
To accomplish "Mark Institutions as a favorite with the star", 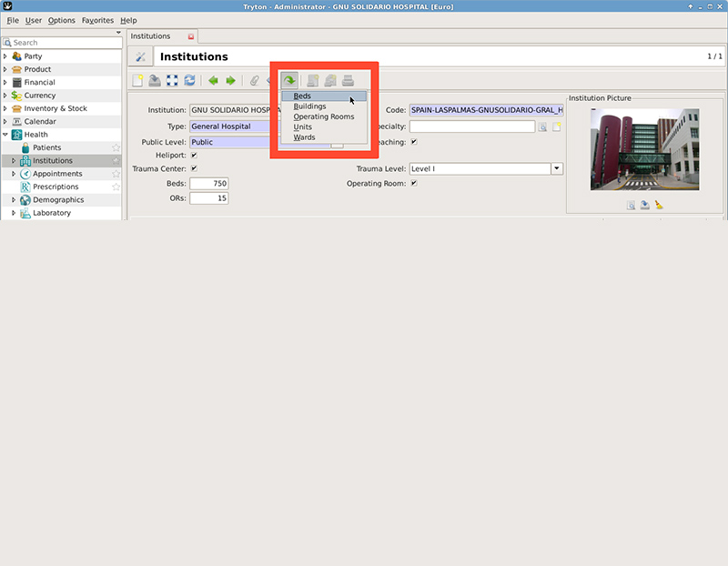I will (117, 160).
